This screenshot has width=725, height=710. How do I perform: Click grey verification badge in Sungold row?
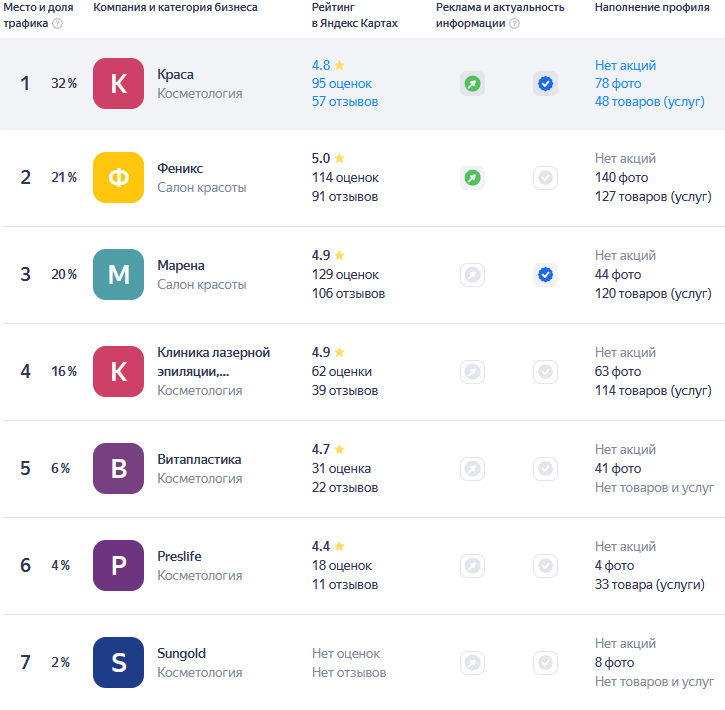click(545, 662)
